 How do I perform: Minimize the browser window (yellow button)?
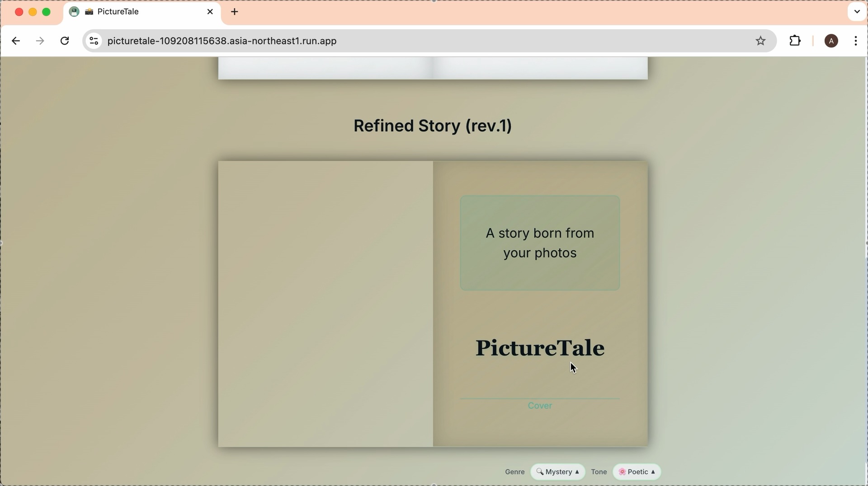(33, 12)
